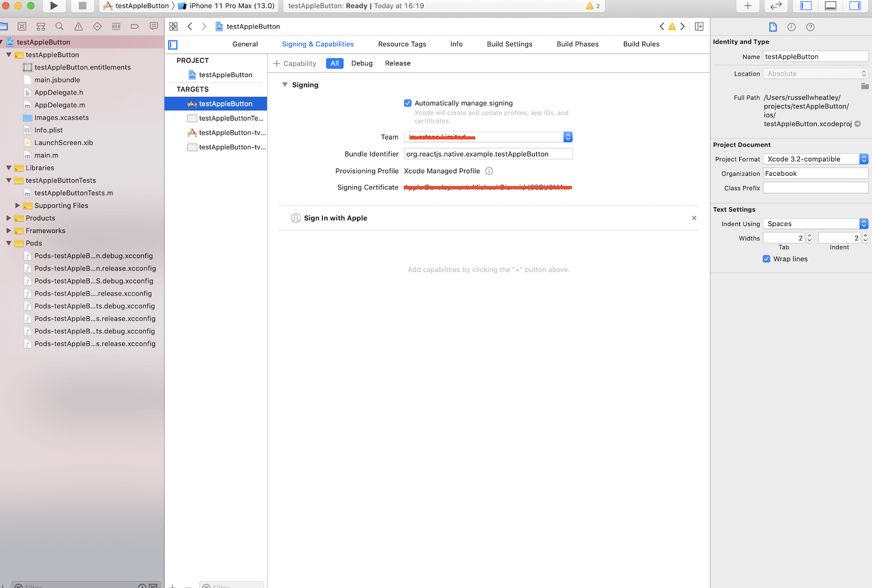Image resolution: width=872 pixels, height=588 pixels.
Task: Collapse the Signing section triangle
Action: coord(285,84)
